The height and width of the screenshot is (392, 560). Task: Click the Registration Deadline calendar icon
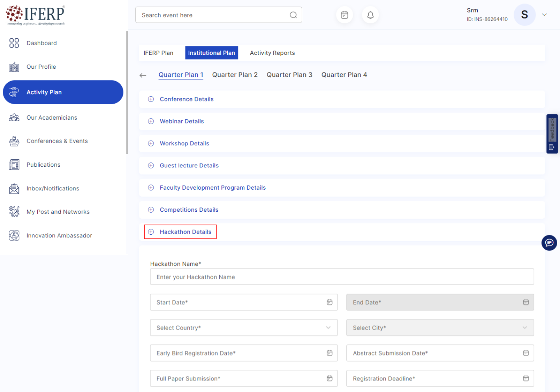[526, 378]
